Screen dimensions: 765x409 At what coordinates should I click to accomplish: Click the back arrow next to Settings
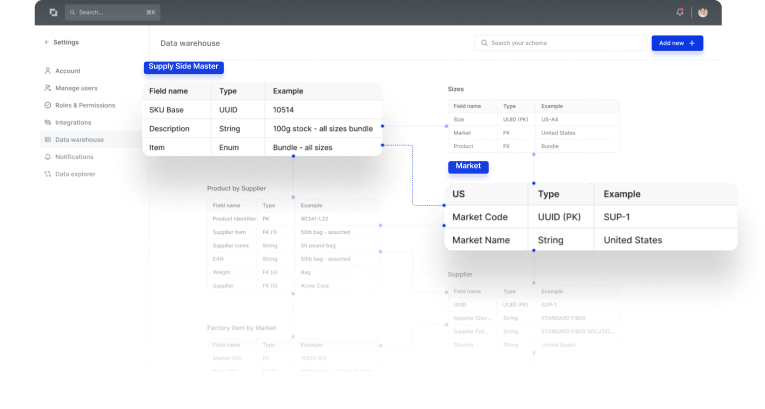tap(47, 42)
